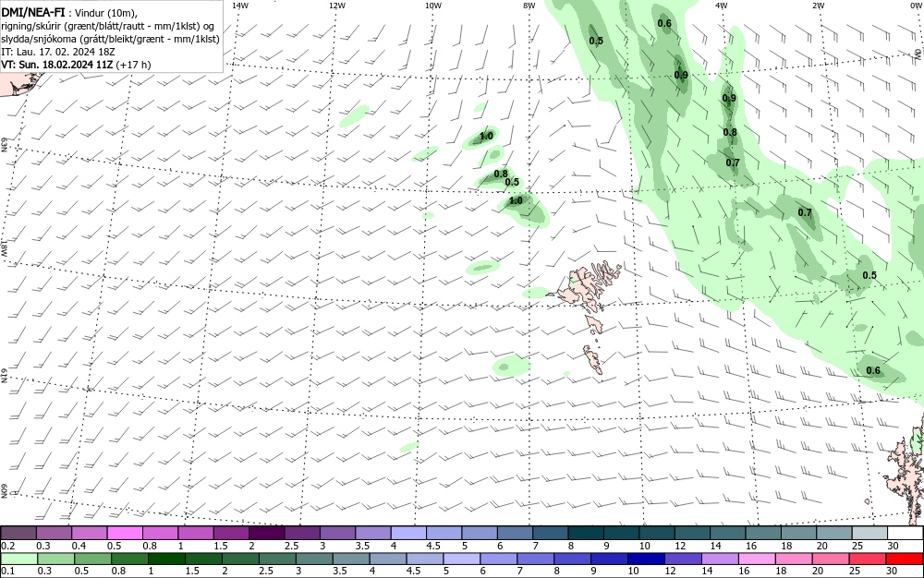Viewport: 924px width, 578px height.
Task: Select the deep blue 10 swatch in lower legend
Action: [x=645, y=559]
